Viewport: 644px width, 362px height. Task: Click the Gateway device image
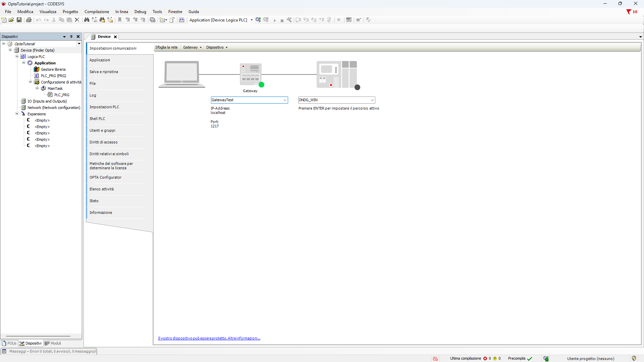(x=251, y=74)
